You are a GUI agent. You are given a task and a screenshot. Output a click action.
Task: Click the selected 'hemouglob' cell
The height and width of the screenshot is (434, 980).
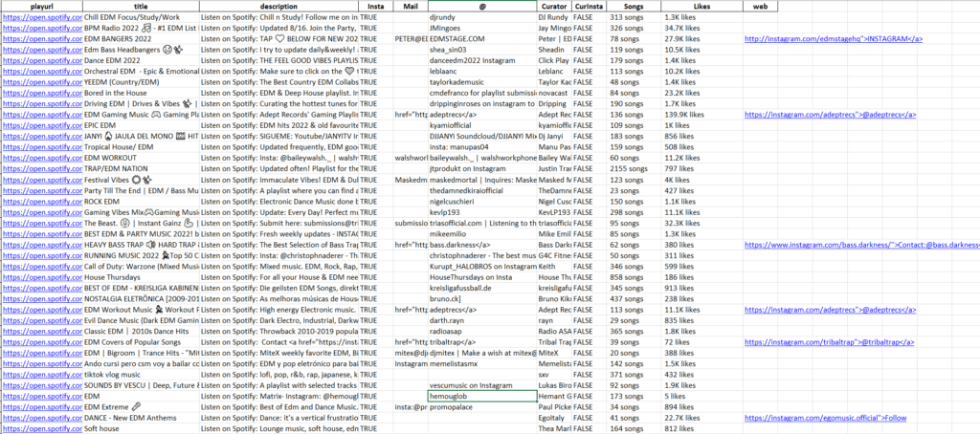click(x=482, y=396)
